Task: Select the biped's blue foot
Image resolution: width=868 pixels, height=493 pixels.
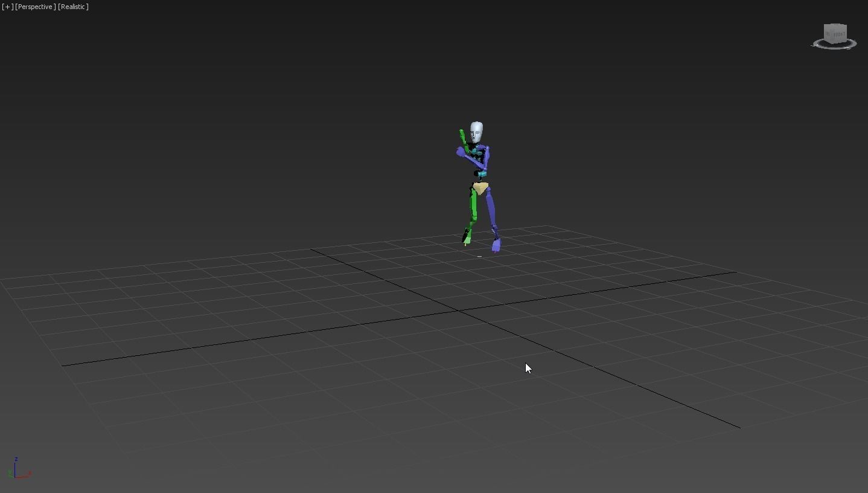Action: (x=496, y=245)
